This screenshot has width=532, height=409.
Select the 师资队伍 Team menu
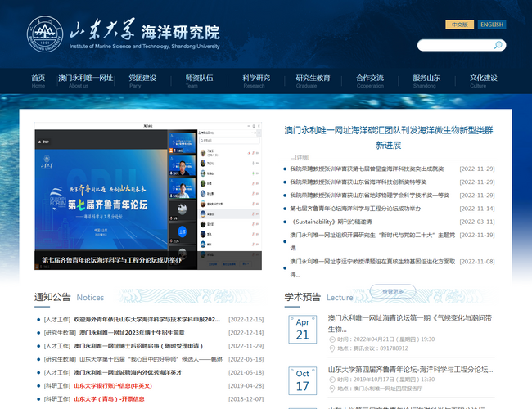pos(199,80)
